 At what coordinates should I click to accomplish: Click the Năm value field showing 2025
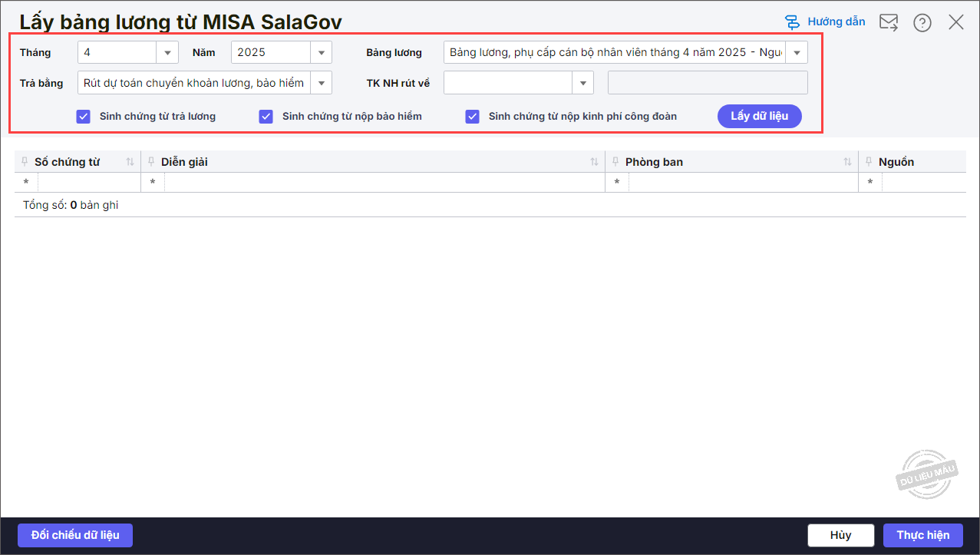pyautogui.click(x=271, y=52)
